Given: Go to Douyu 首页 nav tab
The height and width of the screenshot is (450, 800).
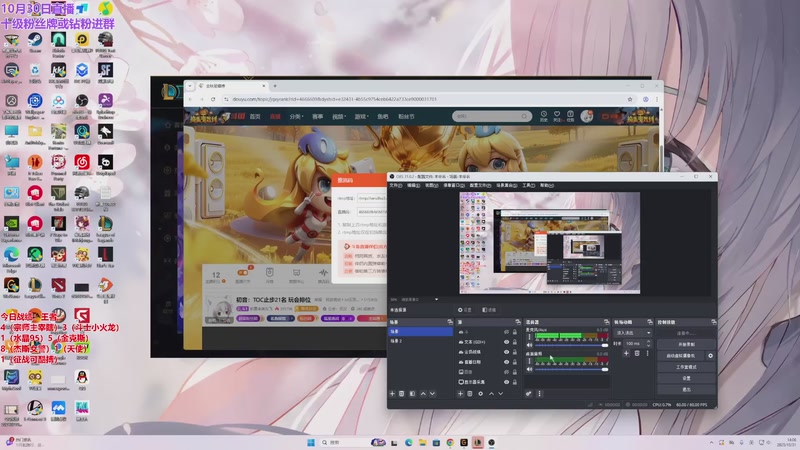Looking at the screenshot, I should pos(255,116).
